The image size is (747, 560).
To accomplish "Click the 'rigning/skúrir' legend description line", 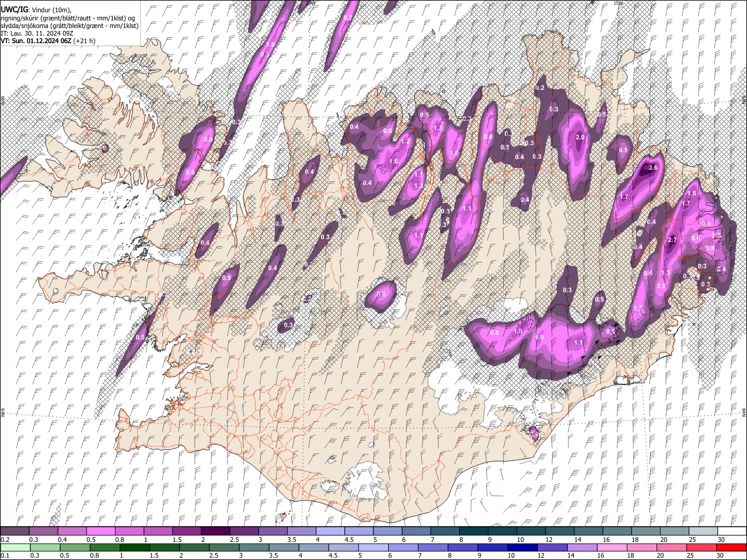I will point(68,17).
